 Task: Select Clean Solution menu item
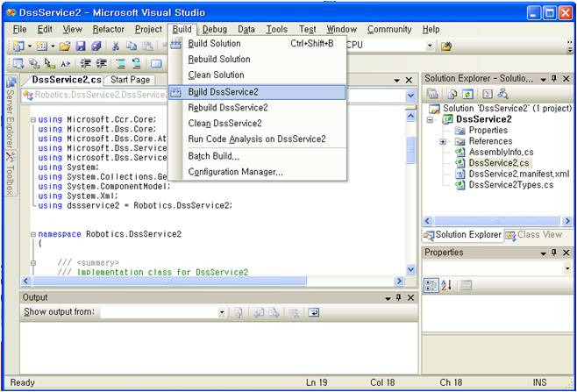[x=257, y=75]
